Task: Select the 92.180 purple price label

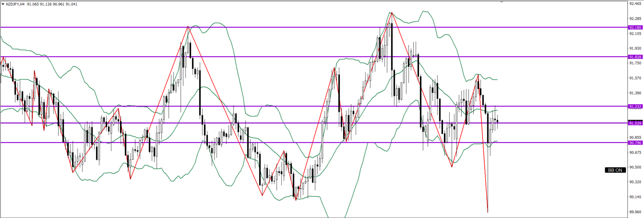Action: [635, 27]
